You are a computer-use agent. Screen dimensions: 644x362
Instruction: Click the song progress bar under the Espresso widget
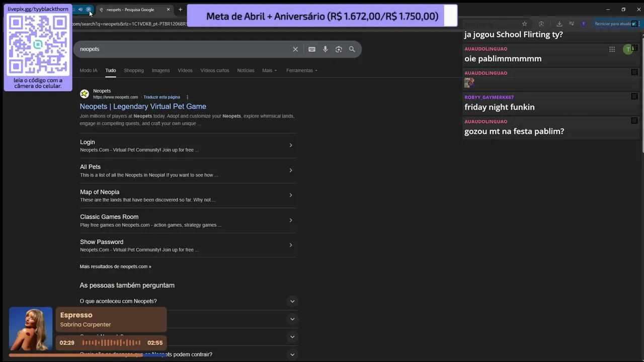88,355
